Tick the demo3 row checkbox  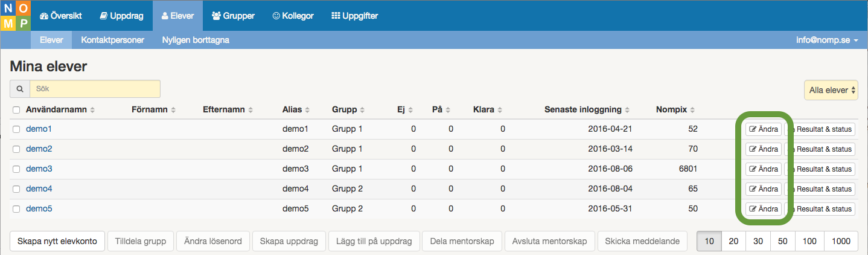click(16, 169)
